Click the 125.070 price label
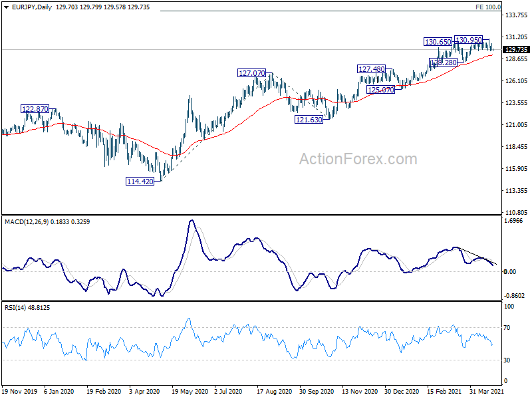Viewport: 532px width, 399px height. (x=380, y=90)
